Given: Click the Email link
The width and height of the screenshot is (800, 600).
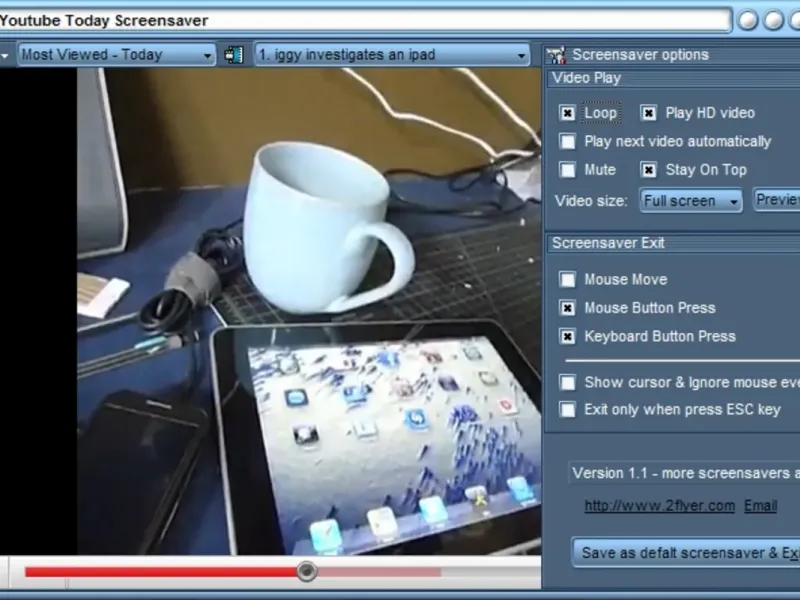Looking at the screenshot, I should [760, 506].
